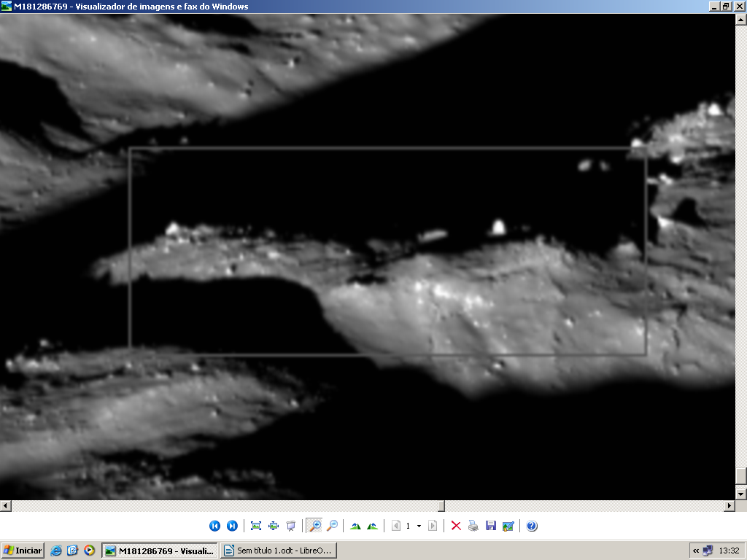
Task: Switch to Sem título 1.odt LibreOffice window
Action: 279,551
